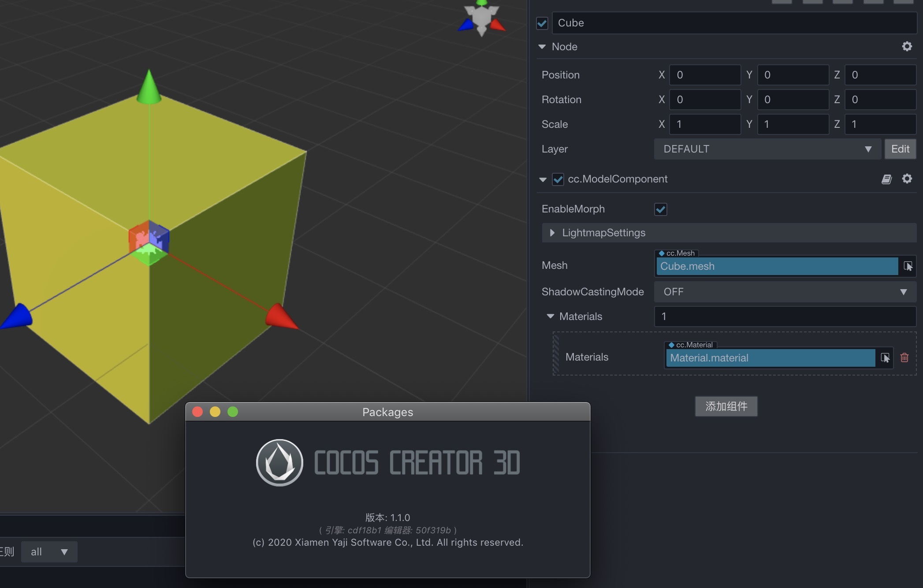Uncheck the EnableMorph checkbox
923x588 pixels.
pos(660,209)
